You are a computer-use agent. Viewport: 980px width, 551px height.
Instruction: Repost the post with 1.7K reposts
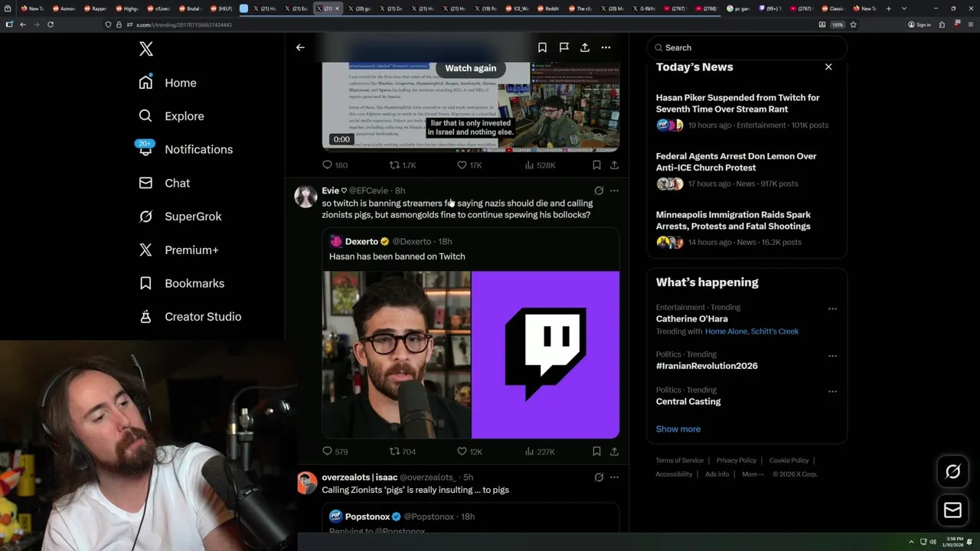[x=403, y=165]
